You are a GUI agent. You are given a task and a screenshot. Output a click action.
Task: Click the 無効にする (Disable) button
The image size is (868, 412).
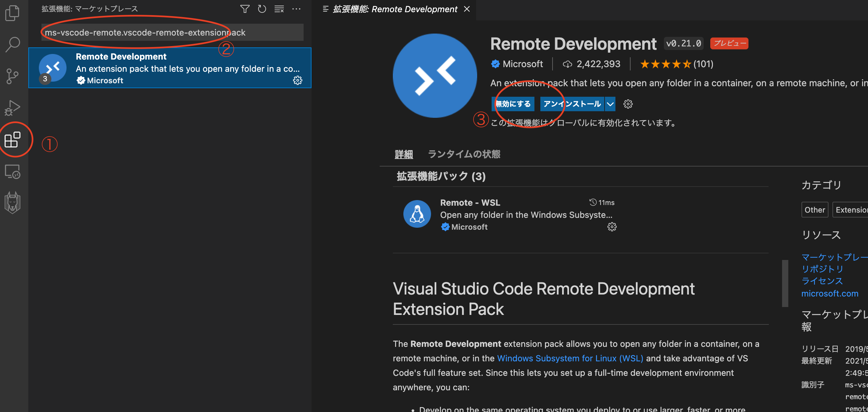click(513, 104)
